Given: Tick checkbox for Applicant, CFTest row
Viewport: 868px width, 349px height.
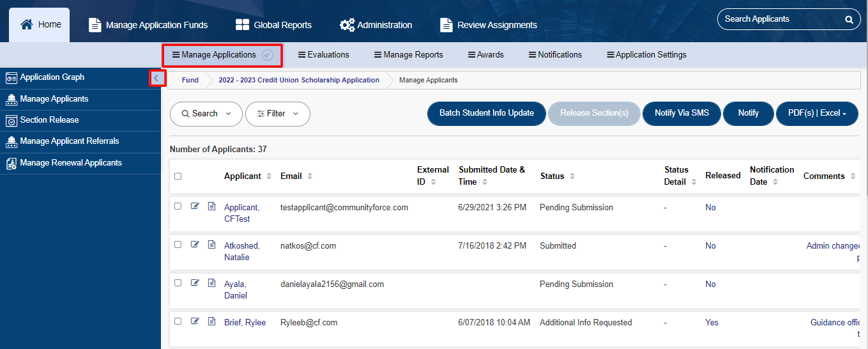Looking at the screenshot, I should click(x=178, y=206).
